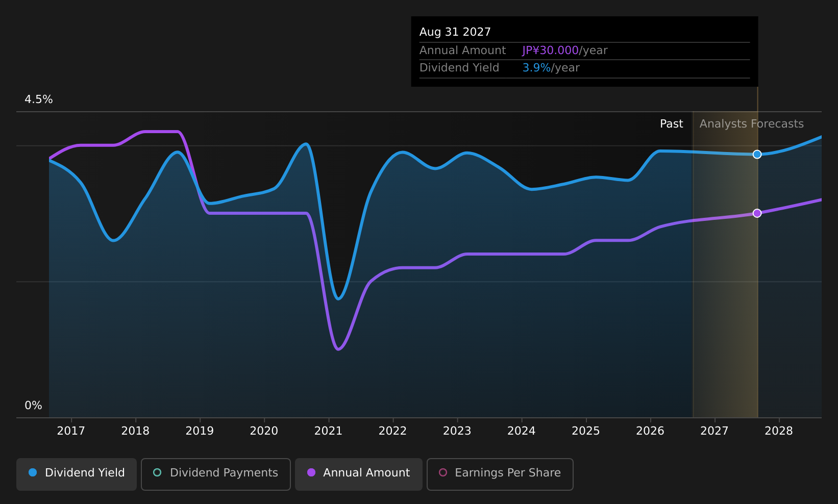This screenshot has width=838, height=504.
Task: Enable the Dividend Payments series
Action: click(x=216, y=474)
